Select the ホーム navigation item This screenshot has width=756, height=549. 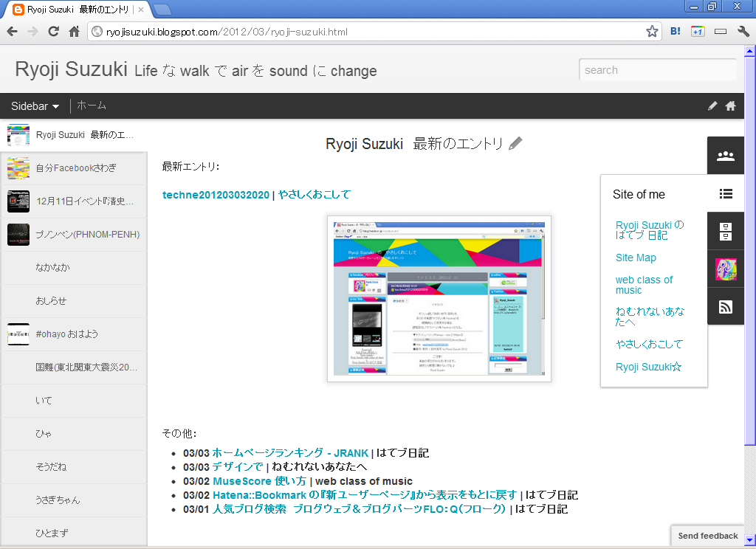coord(92,106)
